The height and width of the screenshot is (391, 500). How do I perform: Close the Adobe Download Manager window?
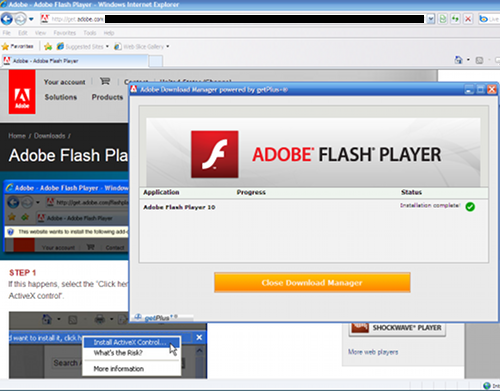pyautogui.click(x=492, y=89)
